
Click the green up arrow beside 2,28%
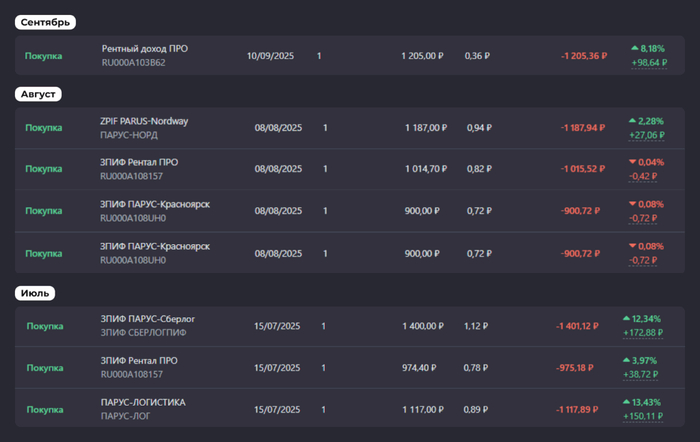635,120
